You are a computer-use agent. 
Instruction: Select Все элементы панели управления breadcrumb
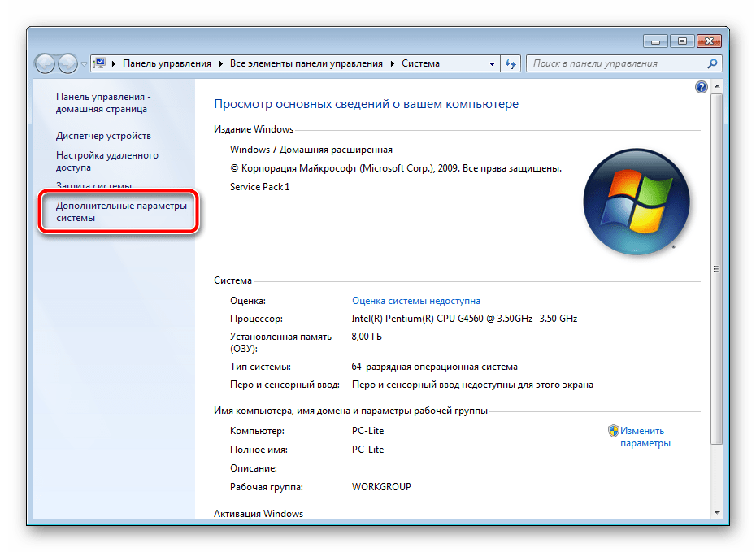coord(306,63)
